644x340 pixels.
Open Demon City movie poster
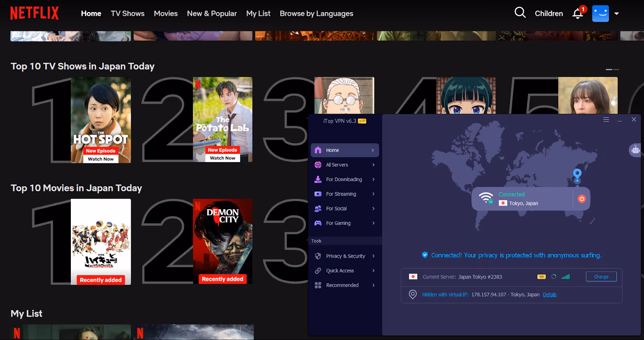point(223,241)
